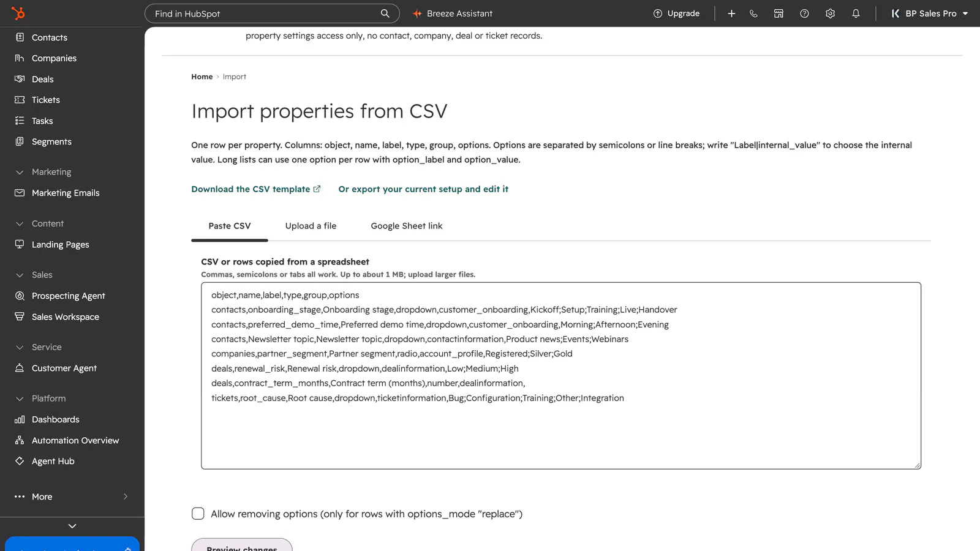Click the Import breadcrumb text
The image size is (980, 551).
235,77
